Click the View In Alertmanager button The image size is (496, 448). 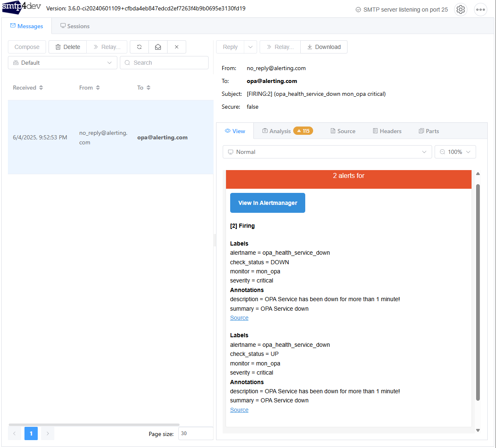pyautogui.click(x=267, y=203)
